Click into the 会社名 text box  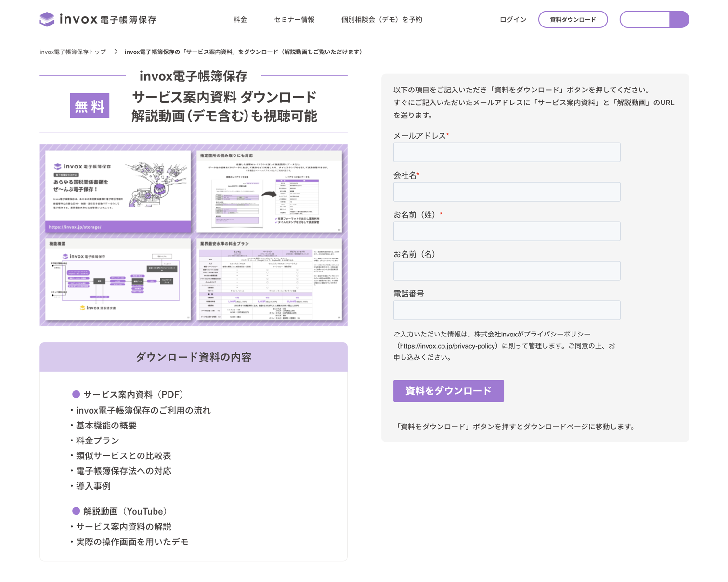507,192
